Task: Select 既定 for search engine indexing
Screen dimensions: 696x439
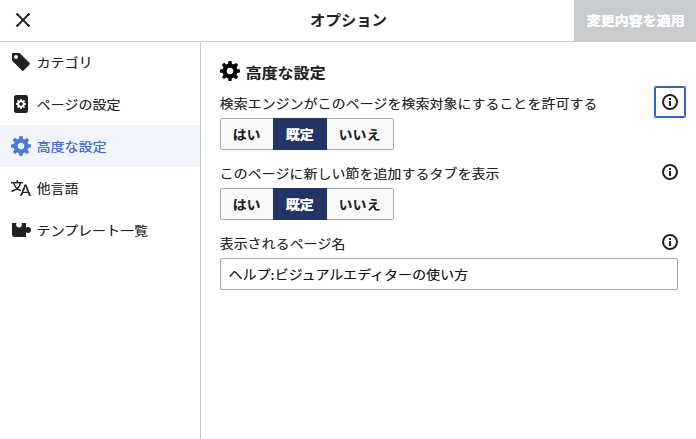Action: coord(300,134)
